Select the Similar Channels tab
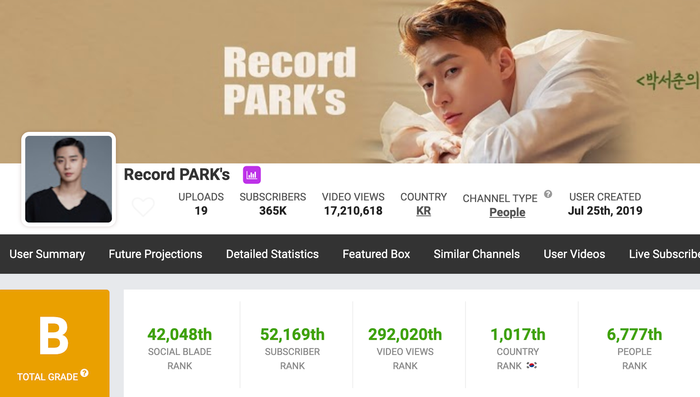 (476, 254)
